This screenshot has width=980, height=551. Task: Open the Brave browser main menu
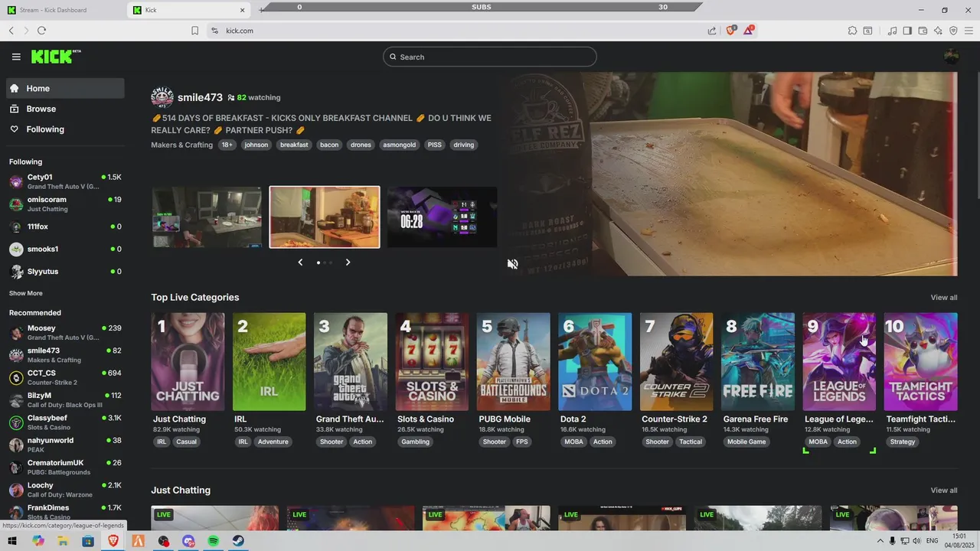tap(969, 31)
